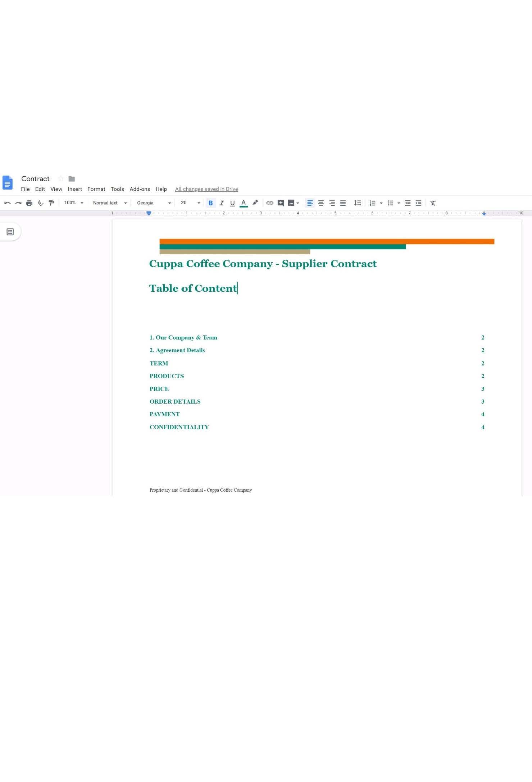Expand the insert image dropdown arrow
This screenshot has height=782, width=532.
point(298,204)
